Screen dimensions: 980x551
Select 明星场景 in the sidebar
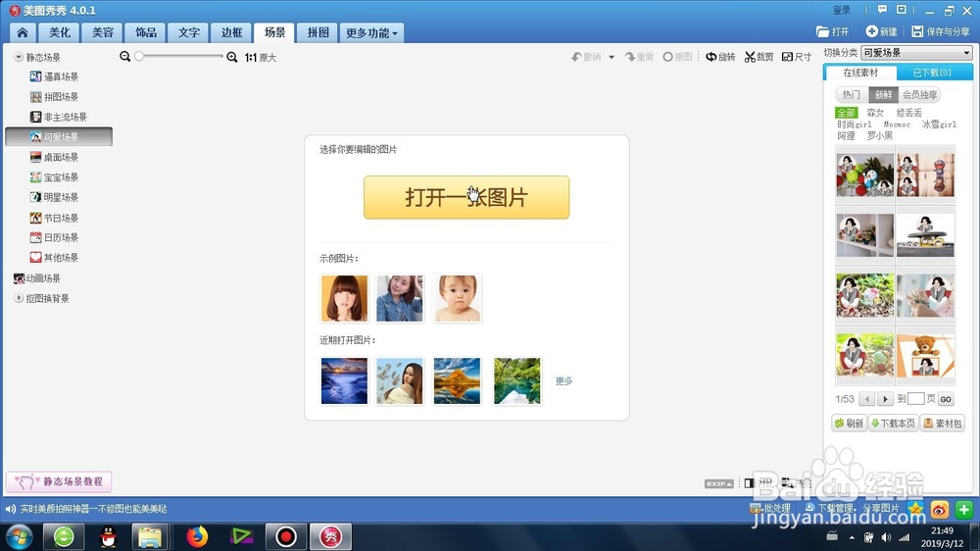54,197
